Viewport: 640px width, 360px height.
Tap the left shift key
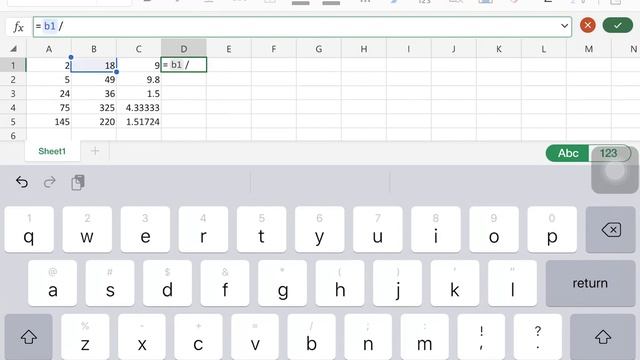(x=29, y=337)
